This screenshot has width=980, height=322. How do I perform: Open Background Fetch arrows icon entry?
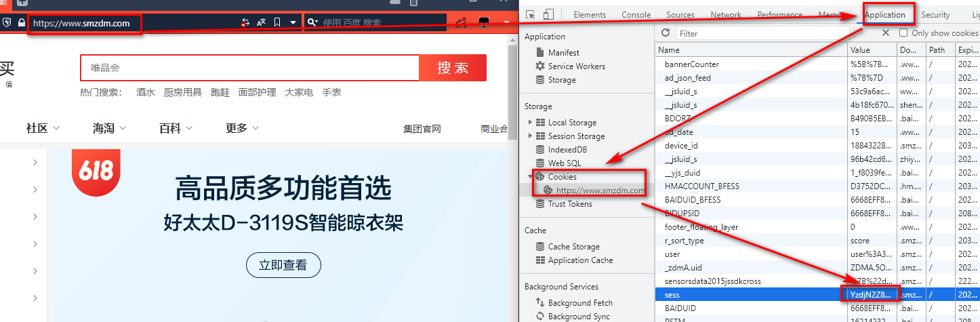(x=540, y=302)
